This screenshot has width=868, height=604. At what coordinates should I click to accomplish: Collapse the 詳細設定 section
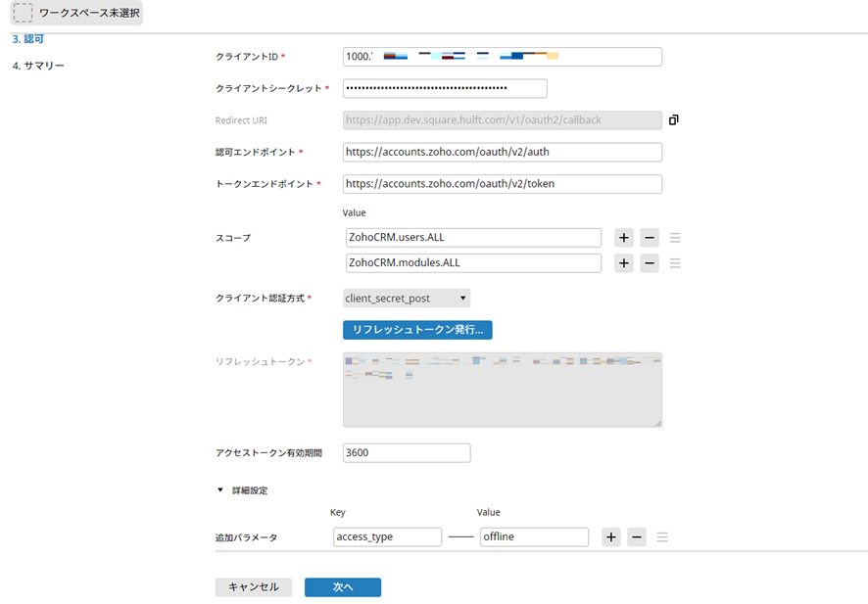(x=221, y=490)
